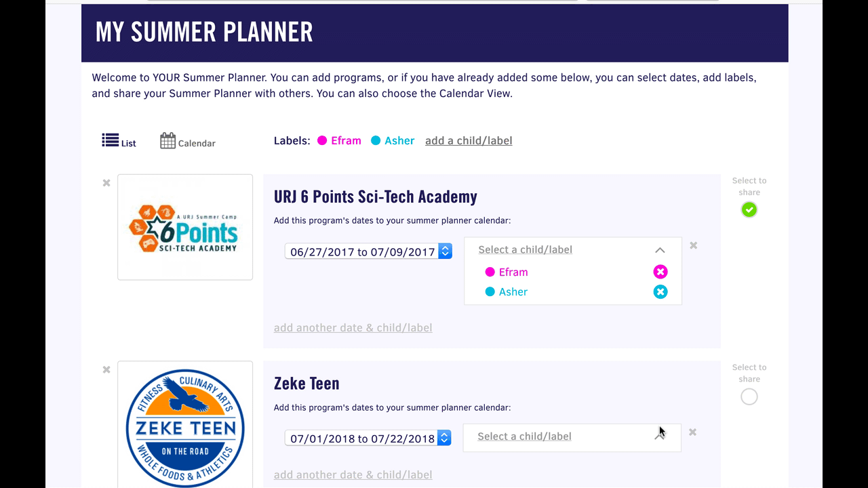Uncheck green share toggle for URJ 6 Points
Screen dimensions: 868x488
(x=749, y=210)
